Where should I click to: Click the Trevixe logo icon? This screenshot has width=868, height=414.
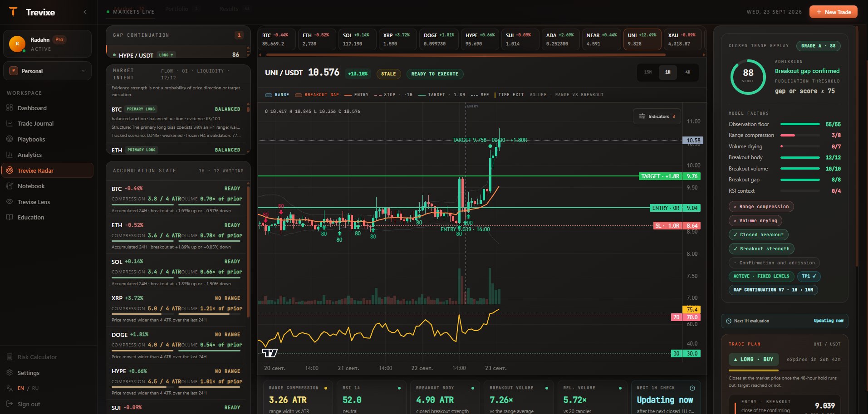pyautogui.click(x=13, y=12)
